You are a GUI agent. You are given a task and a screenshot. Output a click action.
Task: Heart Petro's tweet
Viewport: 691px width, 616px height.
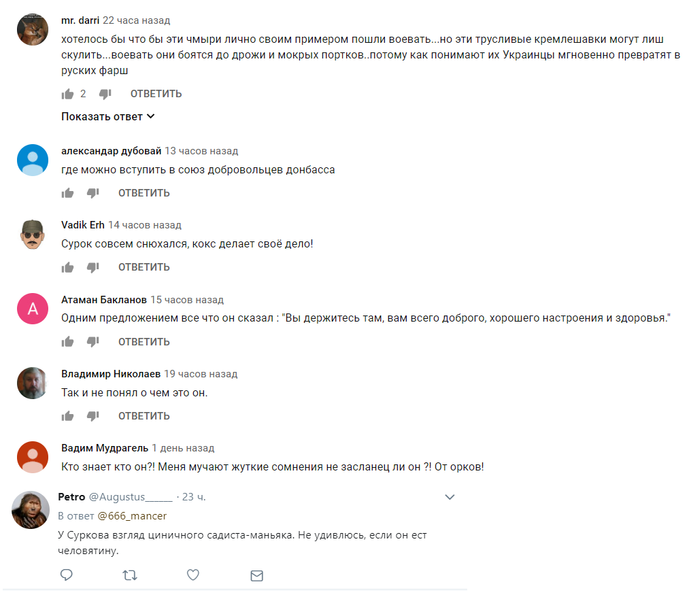click(x=193, y=575)
